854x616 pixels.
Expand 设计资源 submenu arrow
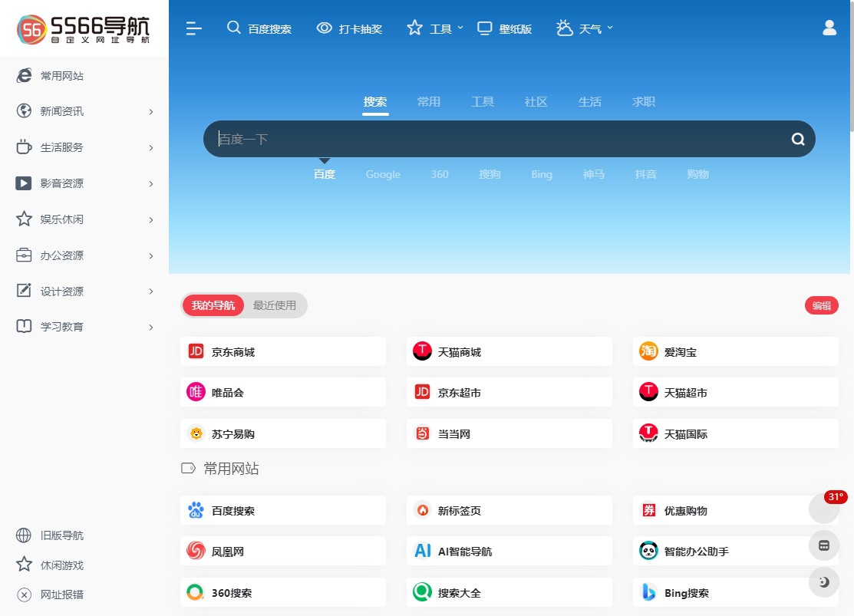coord(151,292)
